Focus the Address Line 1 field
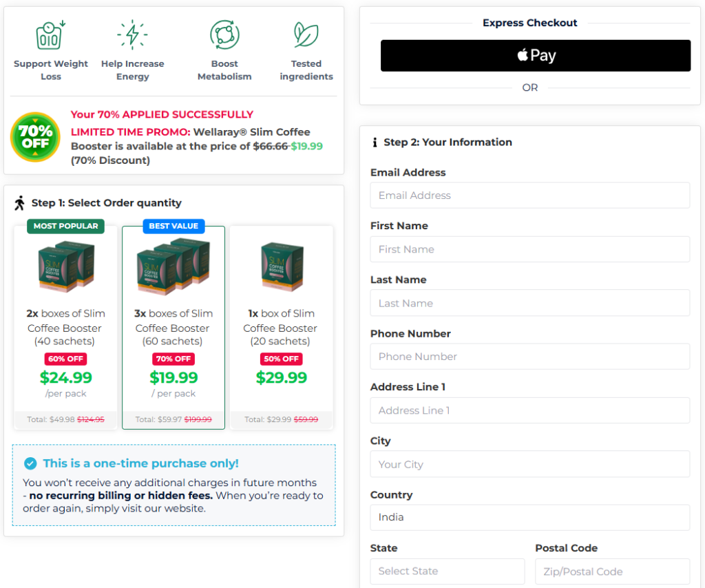The image size is (705, 588). coord(529,410)
